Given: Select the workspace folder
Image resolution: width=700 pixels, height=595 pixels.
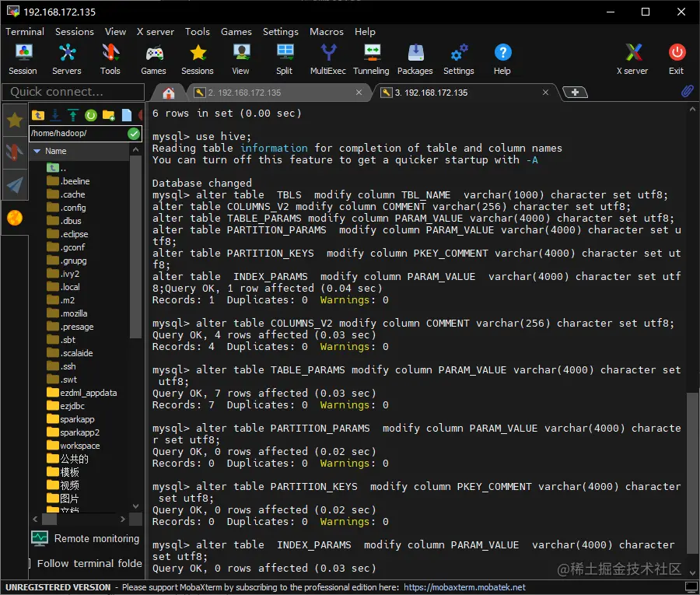Looking at the screenshot, I should click(73, 446).
